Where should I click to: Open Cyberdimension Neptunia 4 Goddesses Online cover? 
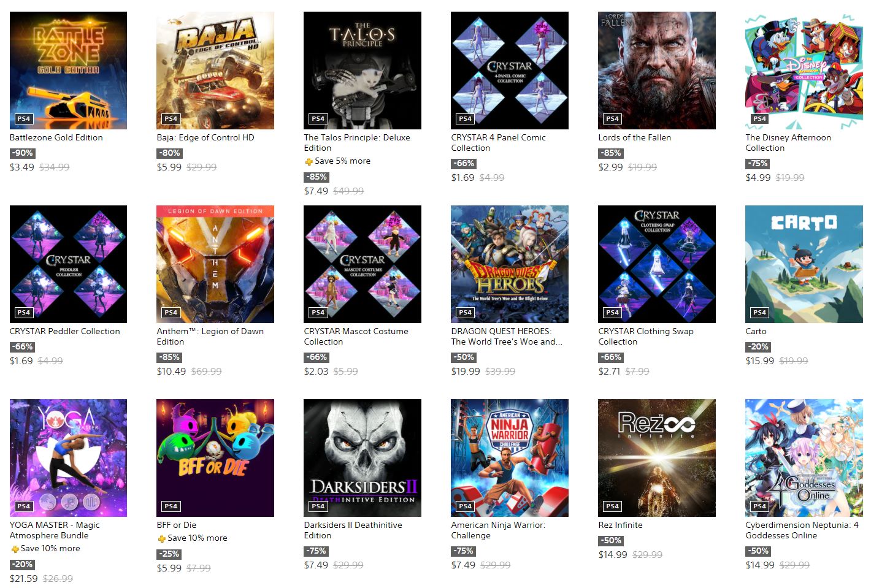pyautogui.click(x=804, y=458)
